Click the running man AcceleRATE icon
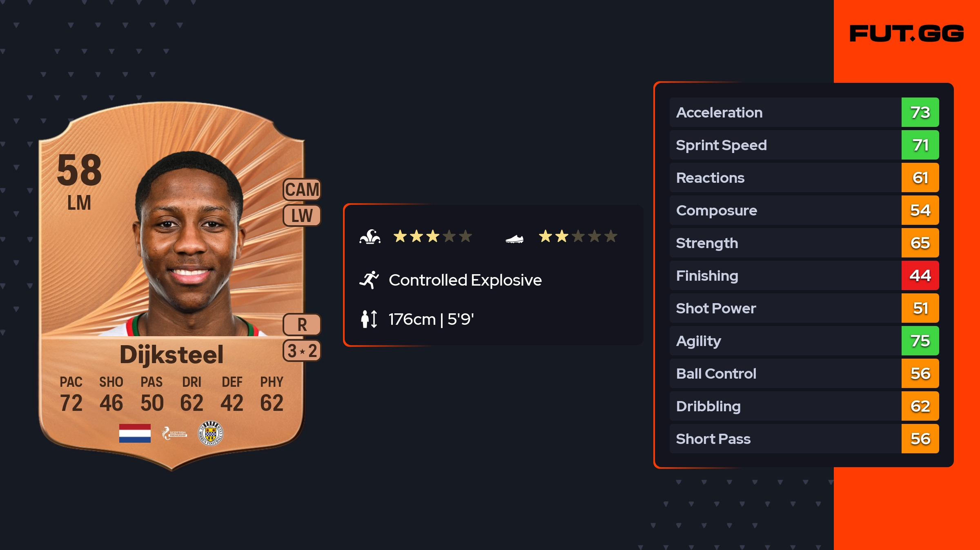The width and height of the screenshot is (980, 550). (369, 280)
